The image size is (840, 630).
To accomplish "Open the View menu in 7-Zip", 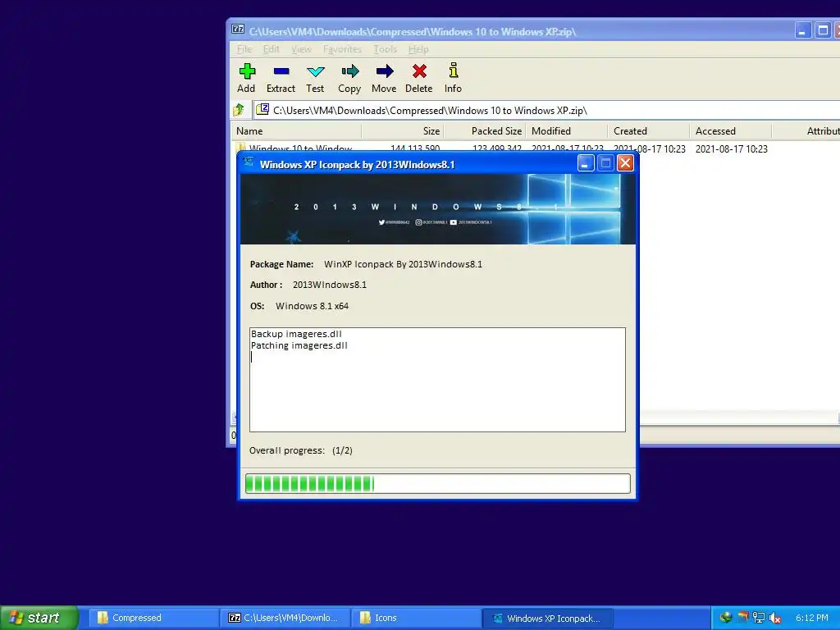I will [x=301, y=49].
